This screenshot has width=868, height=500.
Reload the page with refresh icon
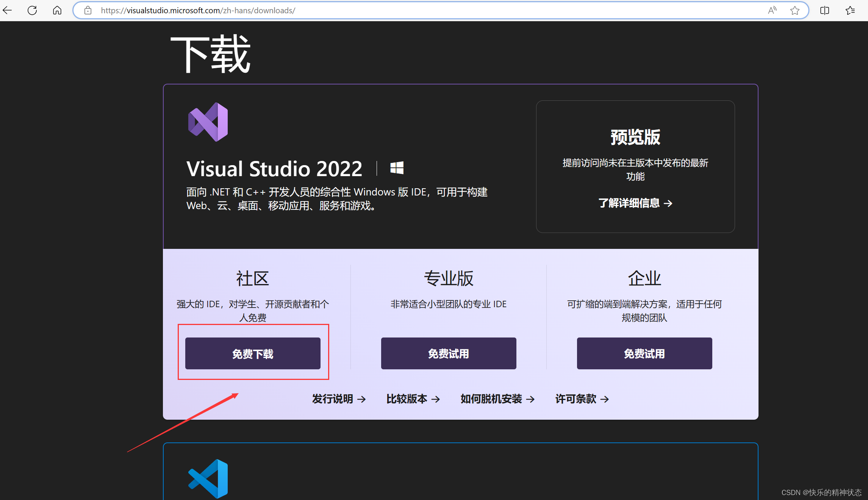click(32, 10)
